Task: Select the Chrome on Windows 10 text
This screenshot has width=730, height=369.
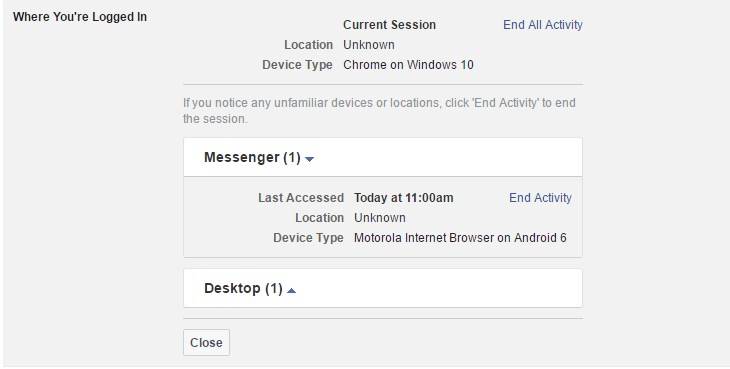Action: pyautogui.click(x=408, y=65)
